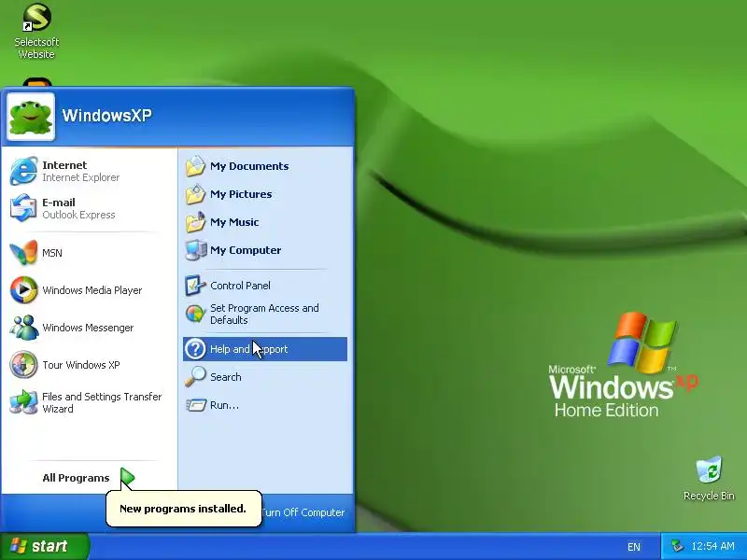Select the Selectsoft Website desktop shortcut

[x=36, y=31]
